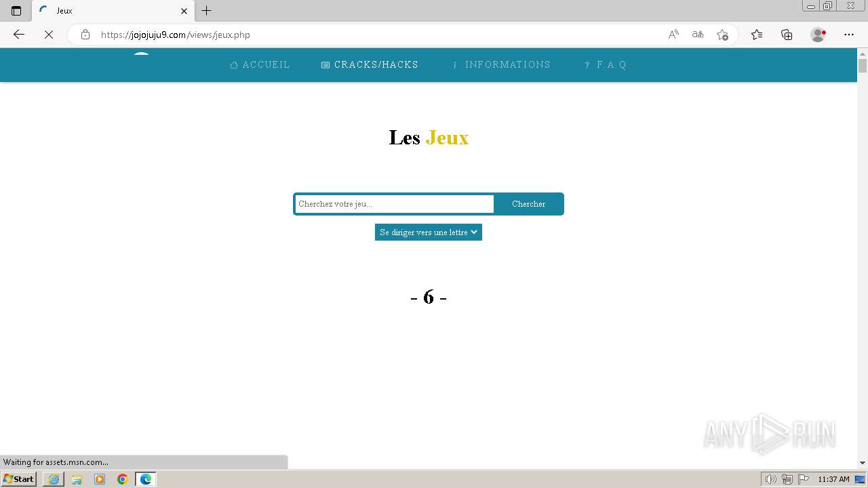Screen dimensions: 868x488
Task: Expand 'Se diriger vers une lettre' dropdown
Action: pyautogui.click(x=429, y=232)
